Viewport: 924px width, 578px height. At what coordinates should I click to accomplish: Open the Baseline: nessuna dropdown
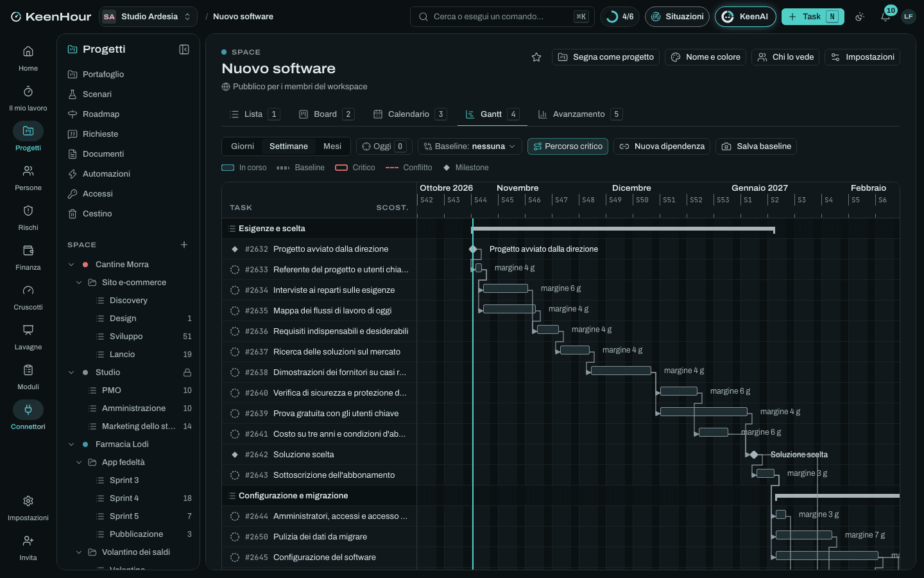[x=470, y=146]
